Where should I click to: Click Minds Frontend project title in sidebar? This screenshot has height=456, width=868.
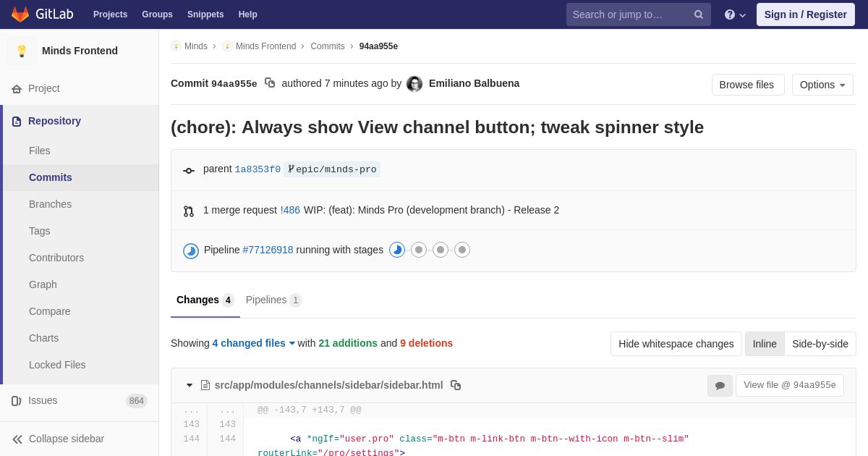point(80,51)
